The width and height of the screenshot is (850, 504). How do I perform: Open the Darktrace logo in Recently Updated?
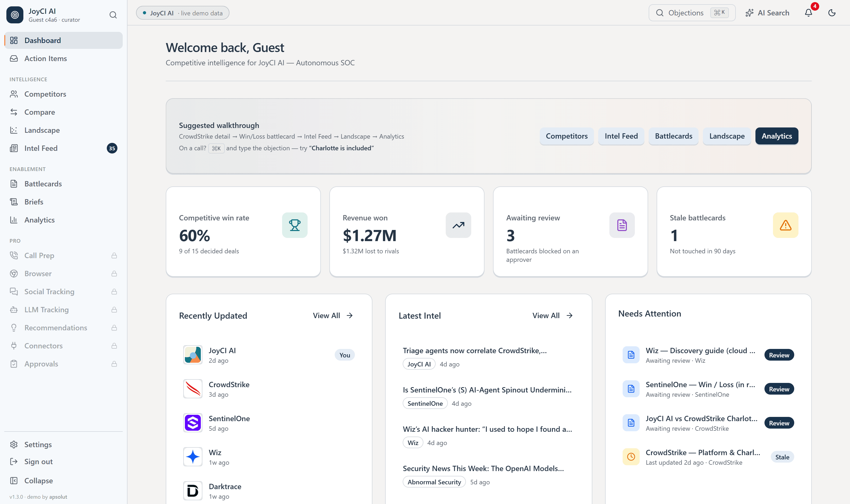point(193,491)
